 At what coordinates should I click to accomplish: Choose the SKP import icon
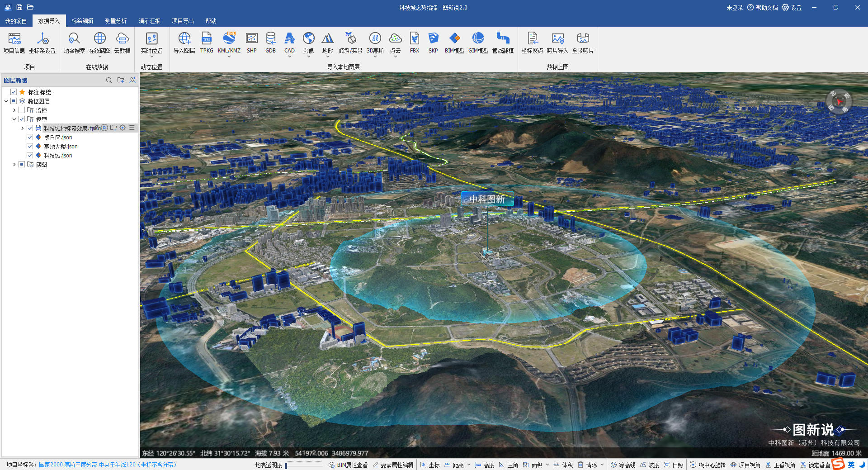[x=433, y=43]
